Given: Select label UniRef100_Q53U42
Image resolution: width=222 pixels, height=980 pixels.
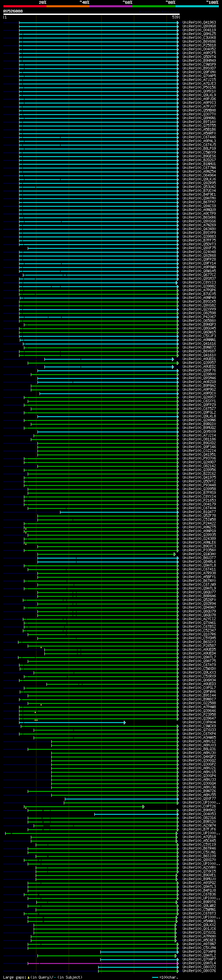Looking at the screenshot, I should pos(199,187).
